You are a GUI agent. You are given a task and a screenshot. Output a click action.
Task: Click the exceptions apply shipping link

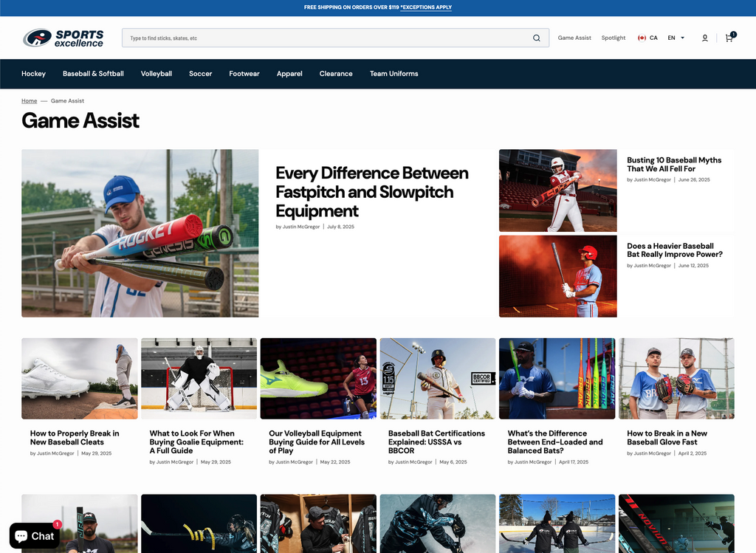tap(426, 7)
